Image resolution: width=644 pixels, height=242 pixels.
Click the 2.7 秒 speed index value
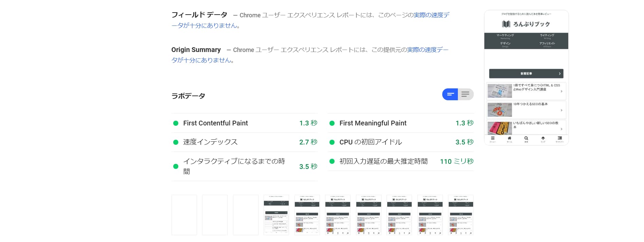tap(308, 142)
